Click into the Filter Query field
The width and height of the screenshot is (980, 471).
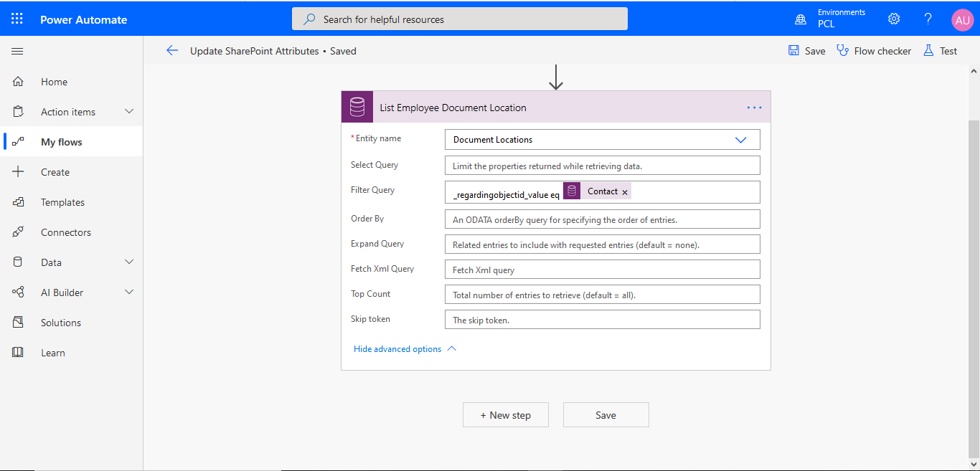coord(602,192)
